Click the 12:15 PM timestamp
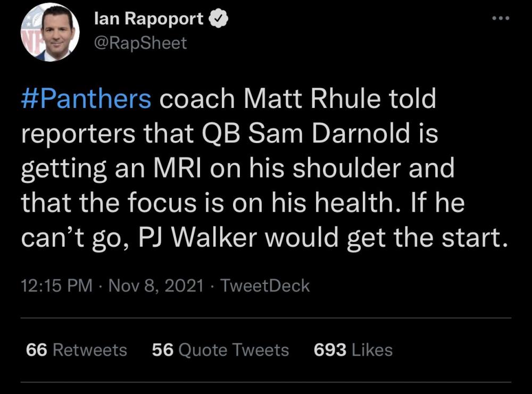532x394 pixels. 56,286
